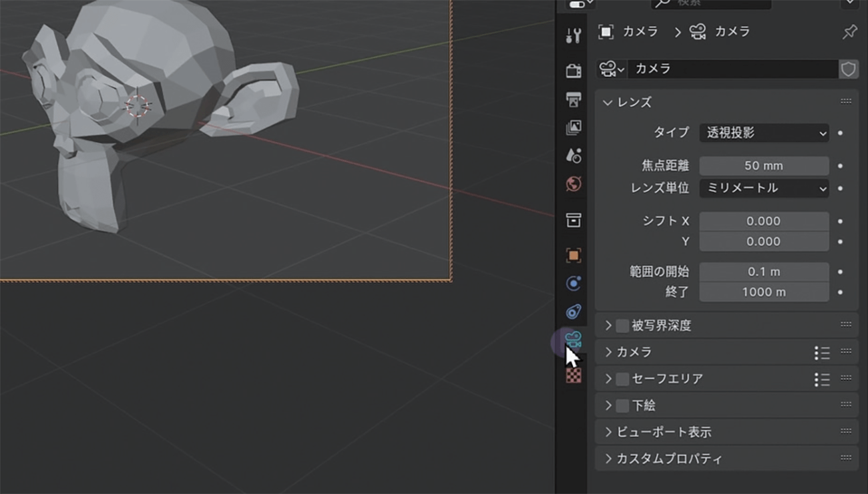Screen dimensions: 868x494
Task: Click the カスタムプロパティ panel drag grip
Action: 846,459
